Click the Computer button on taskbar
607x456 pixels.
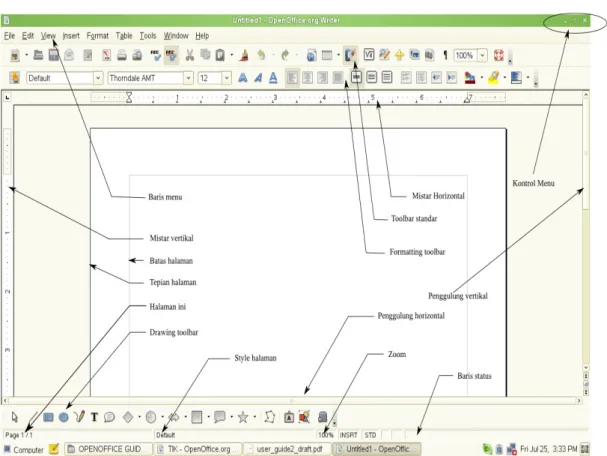pyautogui.click(x=24, y=449)
